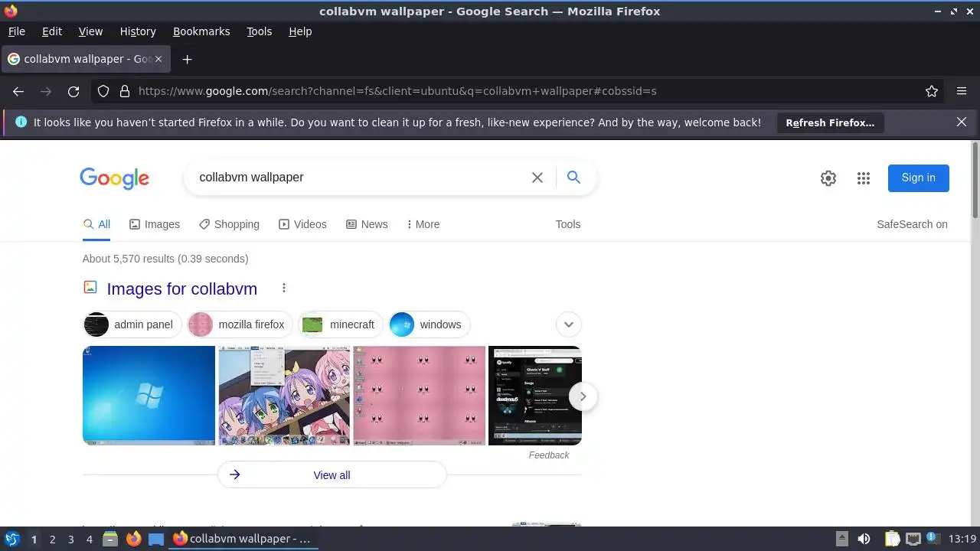
Task: Launch Firefox from the taskbar quick launcher
Action: coord(133,539)
